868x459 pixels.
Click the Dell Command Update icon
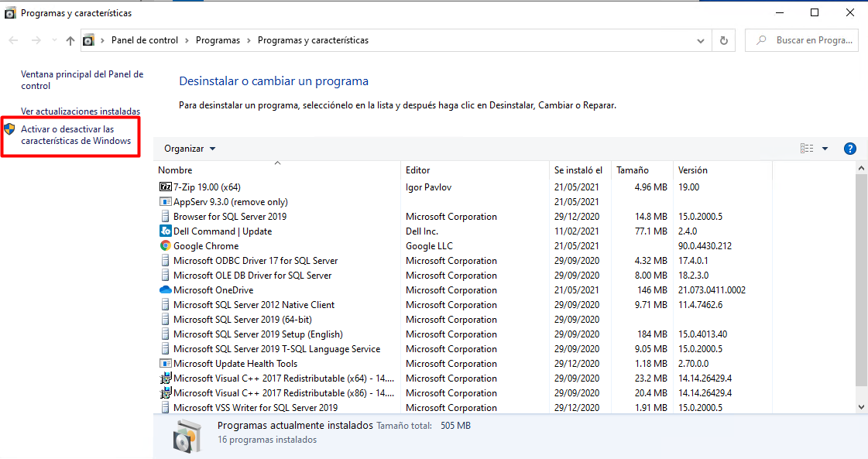click(165, 231)
